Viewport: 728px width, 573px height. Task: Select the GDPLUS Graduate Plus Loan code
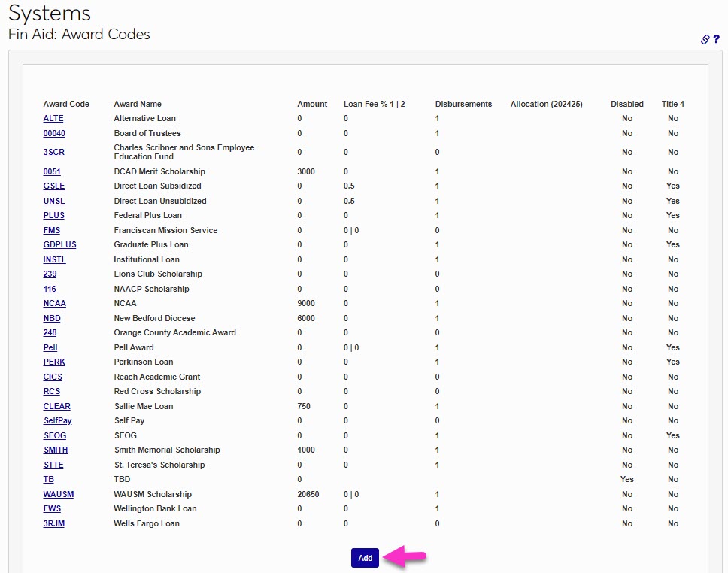(59, 244)
